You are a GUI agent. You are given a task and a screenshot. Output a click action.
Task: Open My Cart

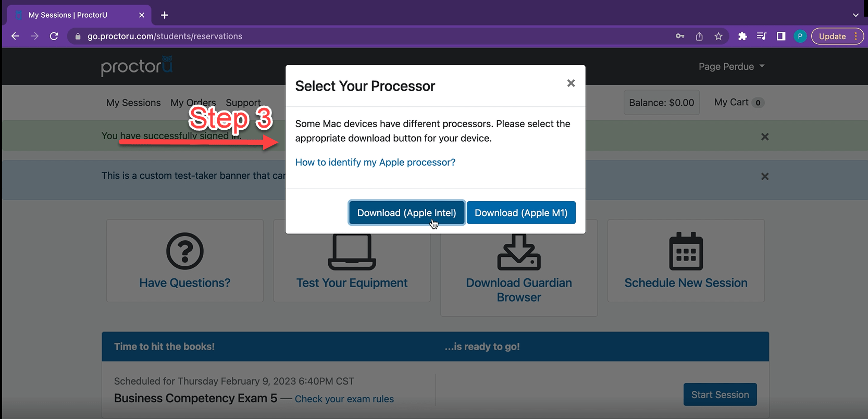click(739, 103)
